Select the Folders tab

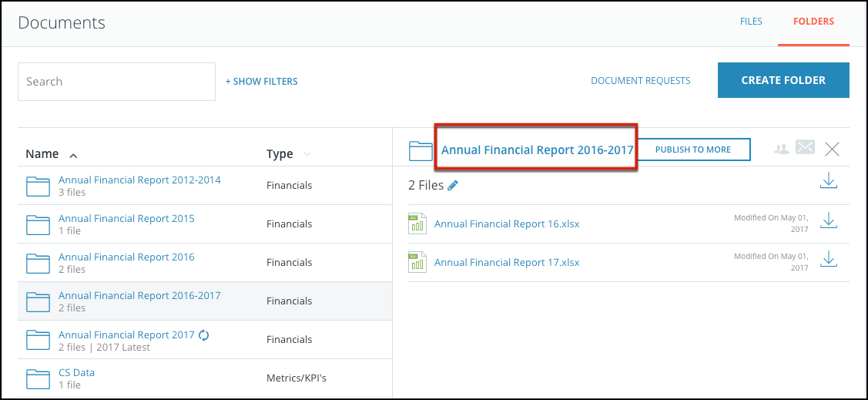[x=813, y=22]
